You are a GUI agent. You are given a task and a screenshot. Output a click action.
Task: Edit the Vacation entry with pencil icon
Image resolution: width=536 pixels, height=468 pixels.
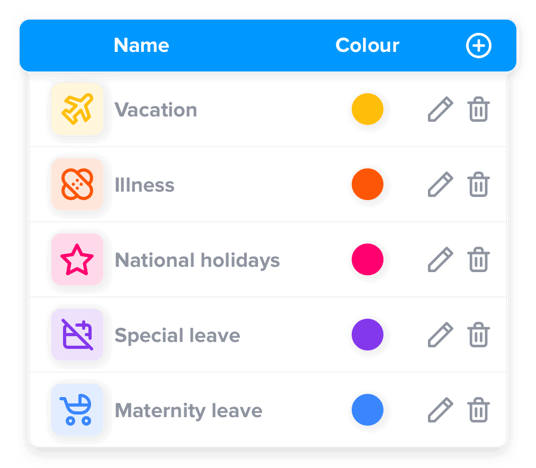[x=440, y=109]
